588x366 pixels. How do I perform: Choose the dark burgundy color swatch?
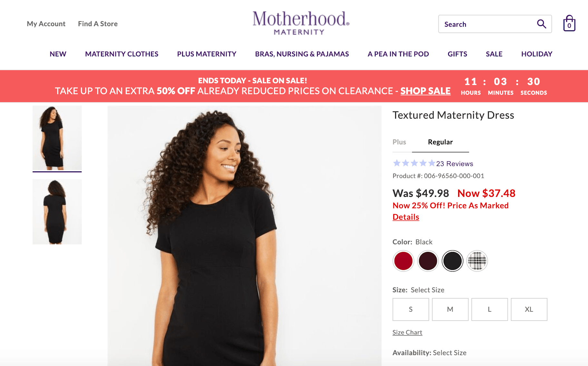pos(428,261)
